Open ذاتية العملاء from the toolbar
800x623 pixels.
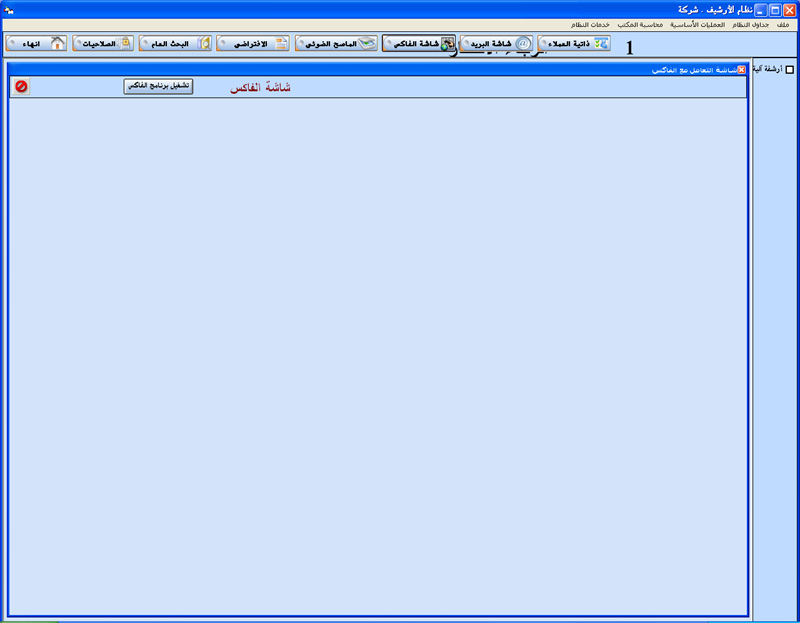click(573, 44)
